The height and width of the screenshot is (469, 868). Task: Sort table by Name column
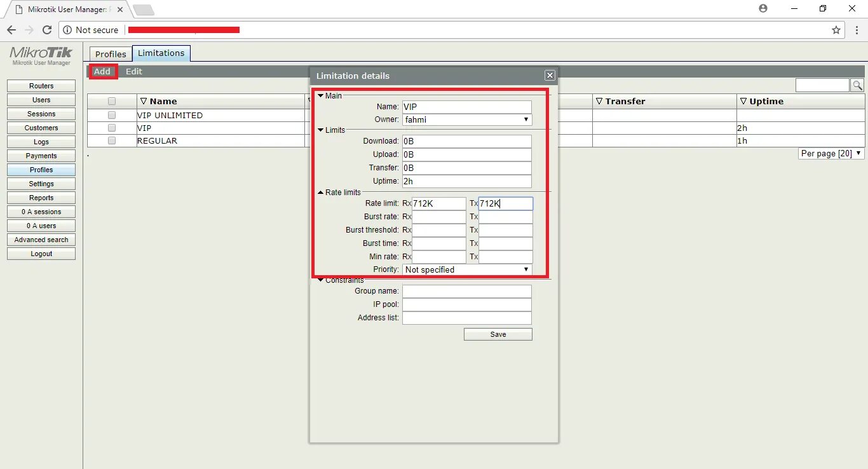pos(158,101)
